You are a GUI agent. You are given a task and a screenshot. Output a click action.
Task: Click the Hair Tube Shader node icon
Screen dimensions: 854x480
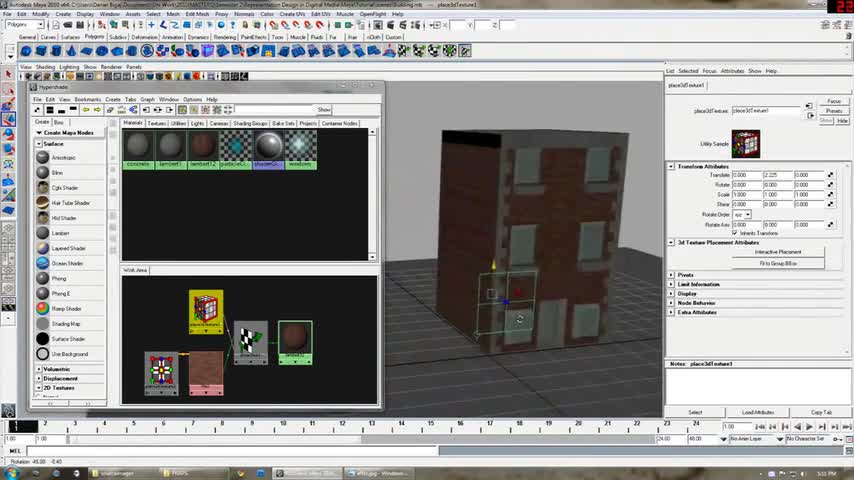tap(42, 203)
